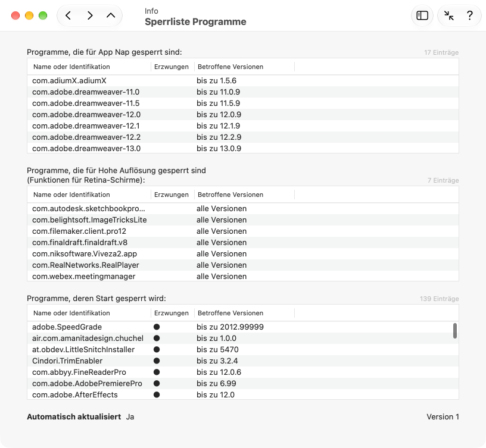Click the version cell 'bis zu 1.5.6'
The image size is (486, 448).
(216, 81)
